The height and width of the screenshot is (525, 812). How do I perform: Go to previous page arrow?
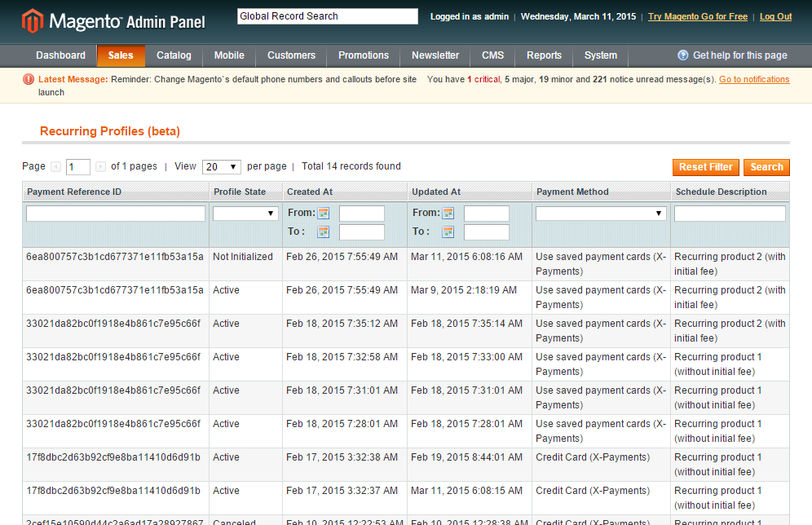pos(56,167)
